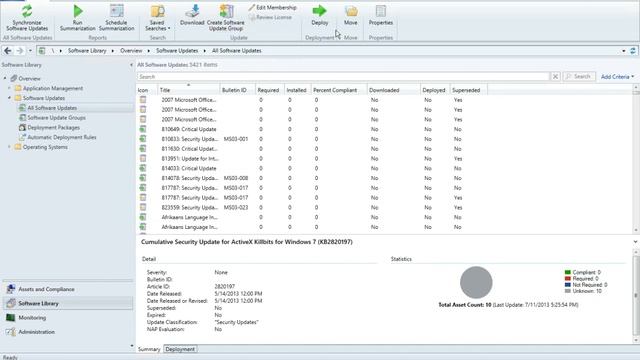Click green Compliant legend swatch
The image size is (640, 360).
coord(567,272)
